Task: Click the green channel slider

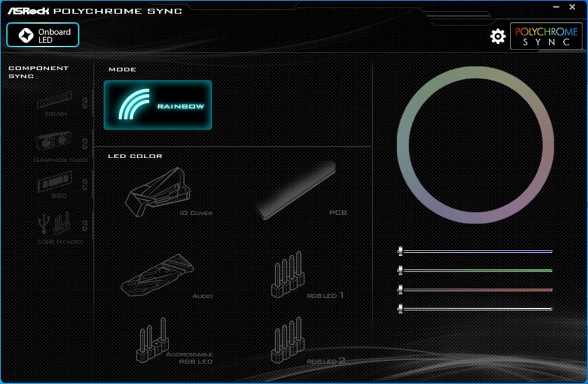Action: tap(475, 271)
